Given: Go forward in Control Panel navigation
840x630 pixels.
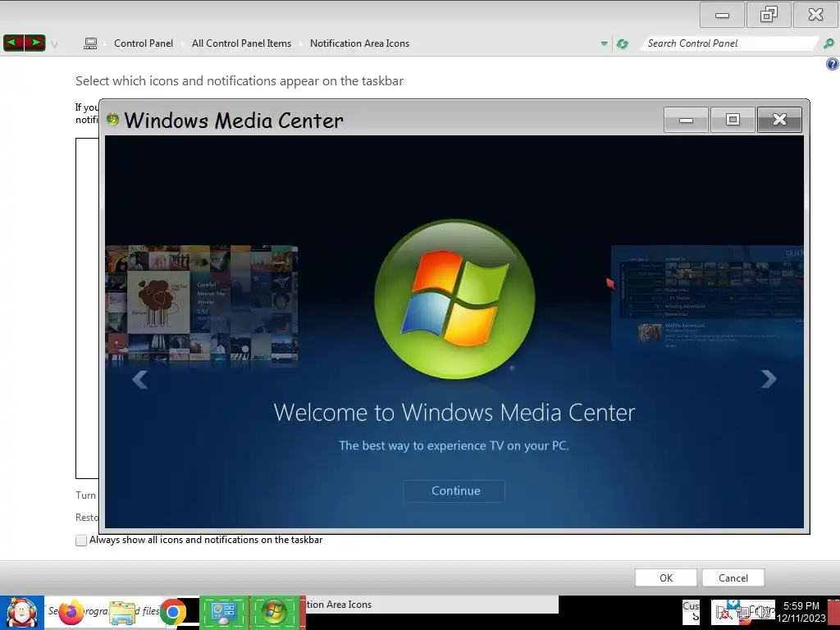Looking at the screenshot, I should [x=34, y=43].
